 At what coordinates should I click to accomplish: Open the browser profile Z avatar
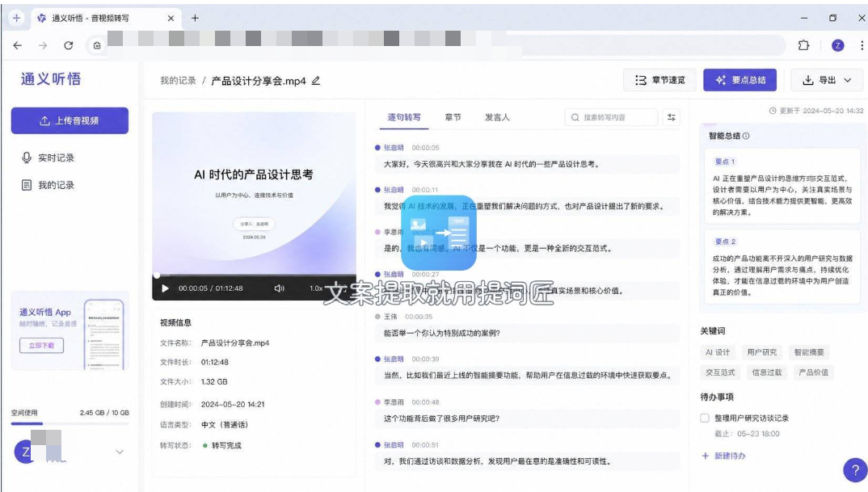tap(837, 45)
